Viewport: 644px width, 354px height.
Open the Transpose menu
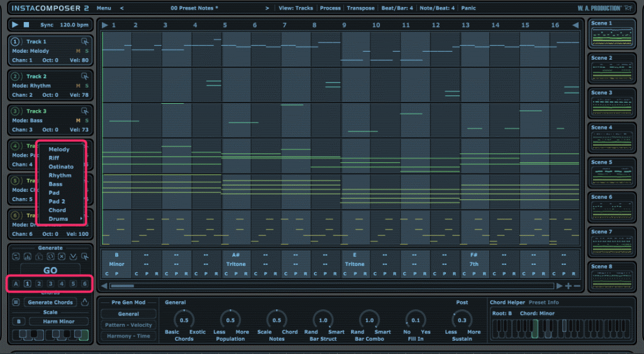360,8
